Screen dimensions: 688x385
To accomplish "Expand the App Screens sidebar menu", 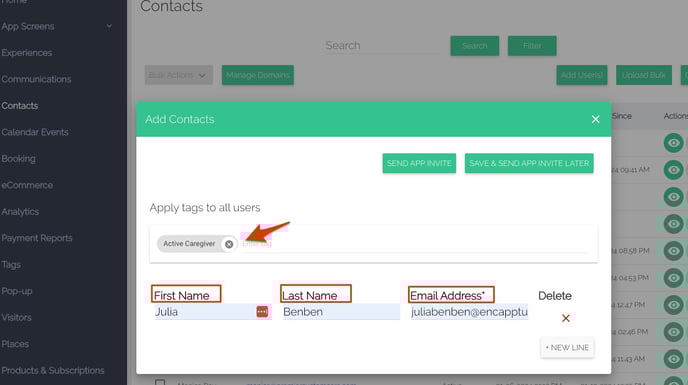I will tap(56, 26).
